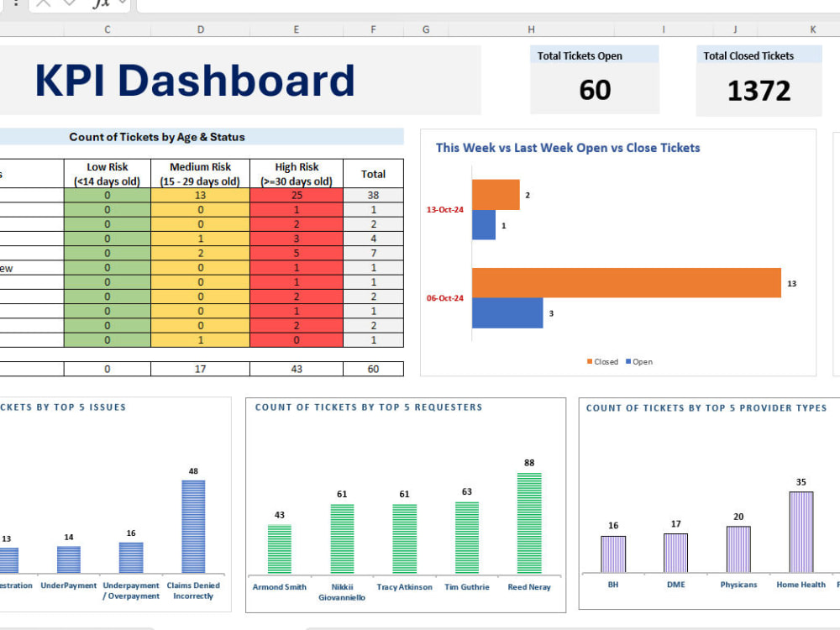This screenshot has height=630, width=840.
Task: Click the Total Closed Tickets value 1372
Action: 760,91
